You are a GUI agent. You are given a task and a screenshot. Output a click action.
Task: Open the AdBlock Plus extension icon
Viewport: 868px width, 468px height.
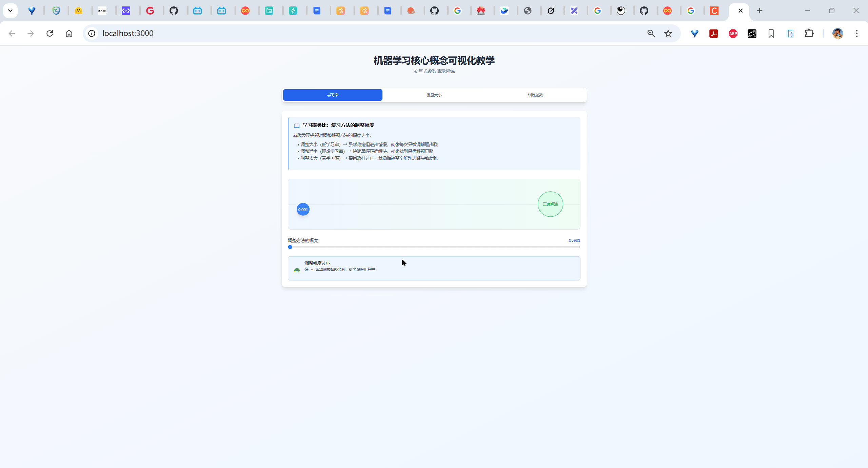733,33
